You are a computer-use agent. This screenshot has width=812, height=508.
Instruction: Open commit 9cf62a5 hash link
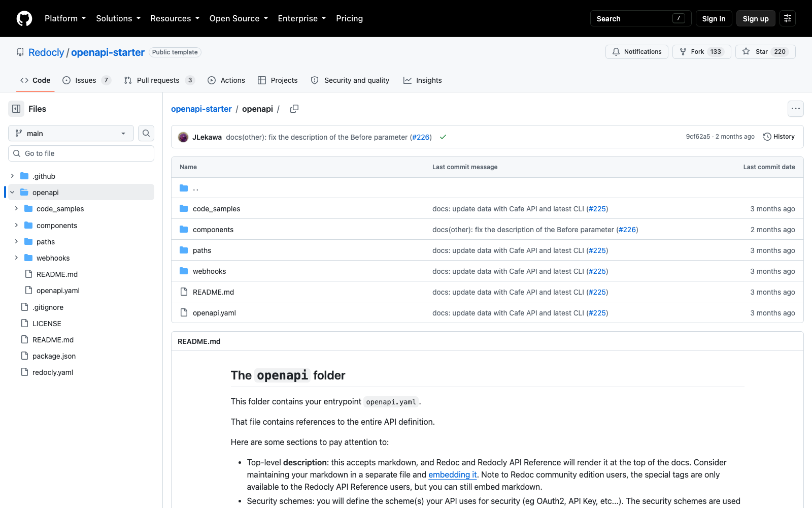698,137
